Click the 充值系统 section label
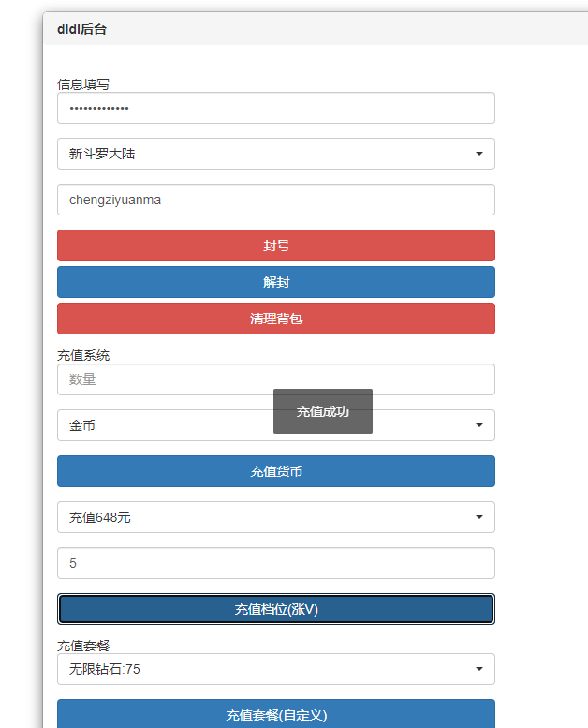588x728 pixels. [x=83, y=355]
